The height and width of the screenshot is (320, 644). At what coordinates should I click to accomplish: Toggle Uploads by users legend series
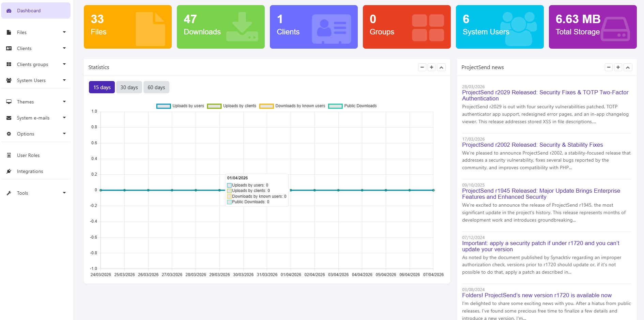pyautogui.click(x=180, y=106)
